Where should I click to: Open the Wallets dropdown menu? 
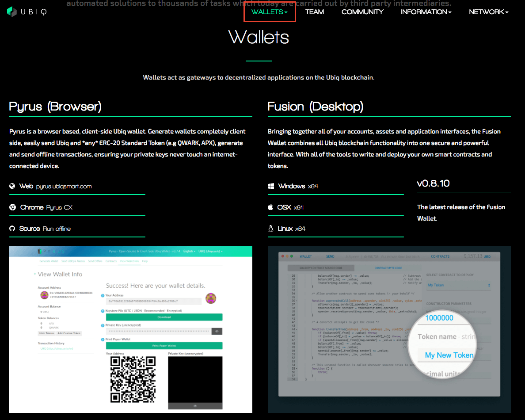coord(270,12)
